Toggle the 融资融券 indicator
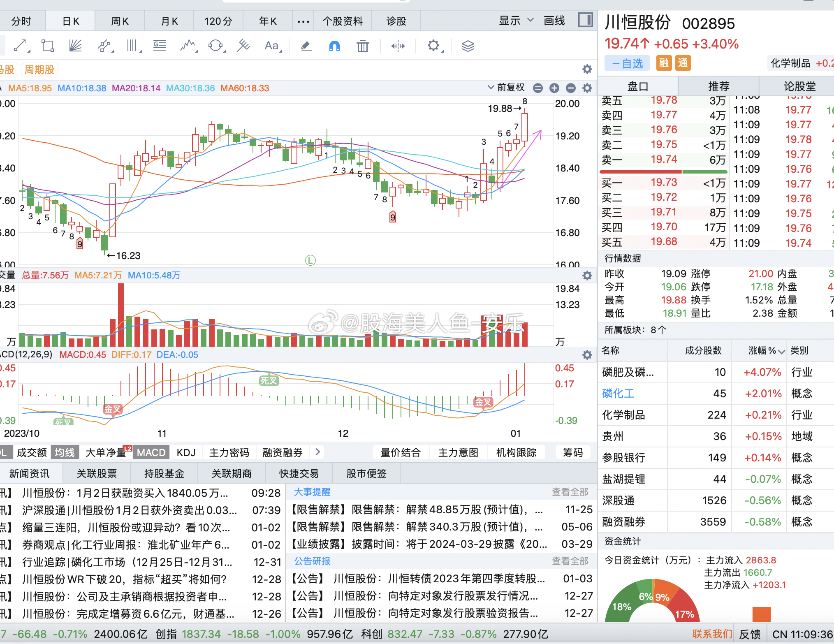The width and height of the screenshot is (834, 644). coord(283,452)
